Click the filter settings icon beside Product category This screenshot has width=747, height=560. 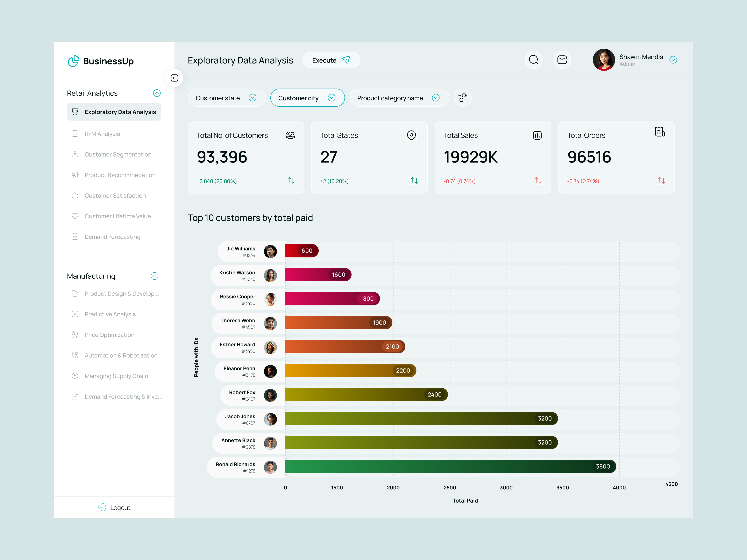point(462,98)
